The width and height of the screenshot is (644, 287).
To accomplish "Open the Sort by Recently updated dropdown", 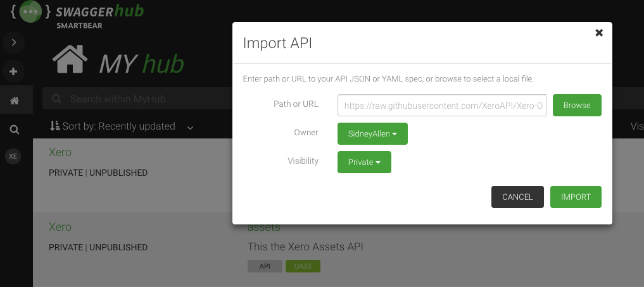I will click(x=122, y=126).
